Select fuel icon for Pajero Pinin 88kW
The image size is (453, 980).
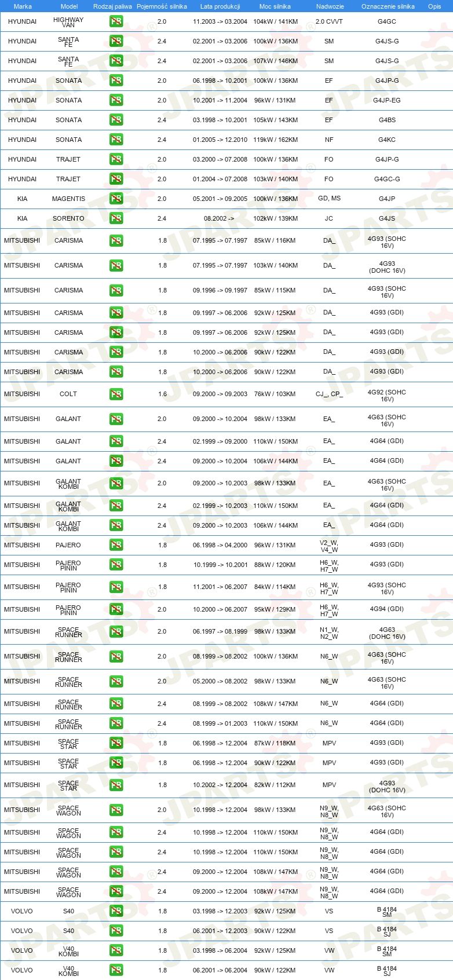pyautogui.click(x=116, y=565)
